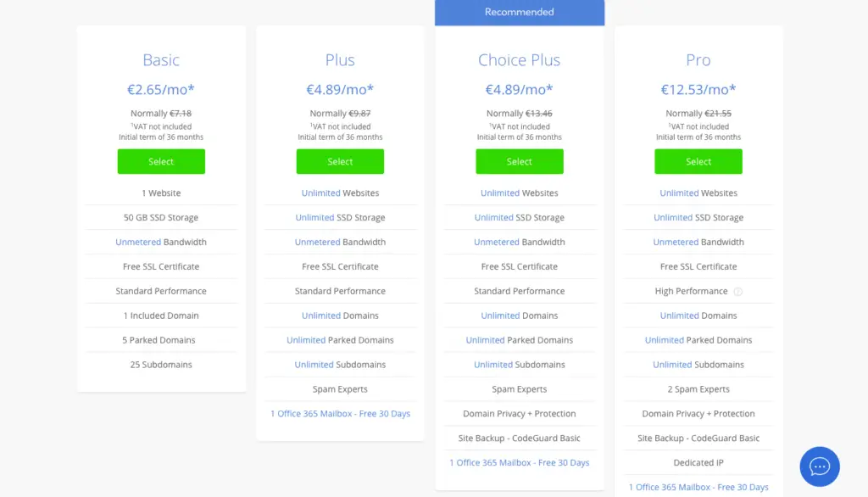Open Plus plan Office 365 Mailbox link
This screenshot has width=868, height=497.
pyautogui.click(x=340, y=413)
